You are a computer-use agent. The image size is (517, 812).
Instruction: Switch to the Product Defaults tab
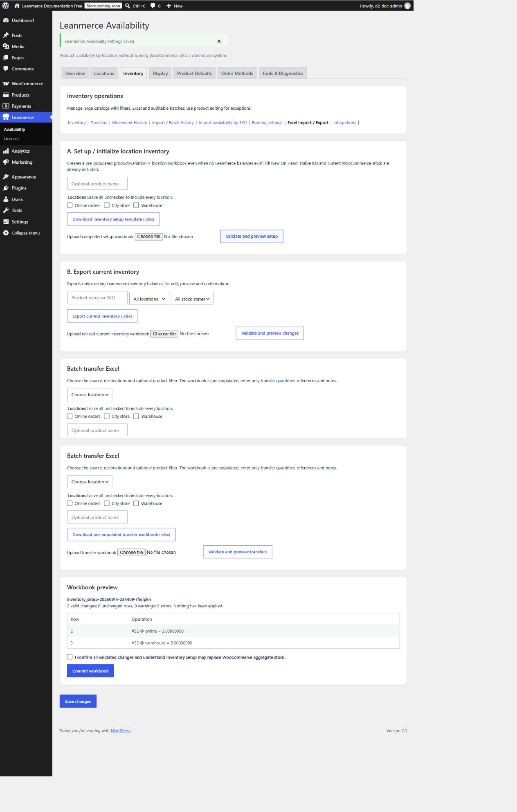[194, 73]
